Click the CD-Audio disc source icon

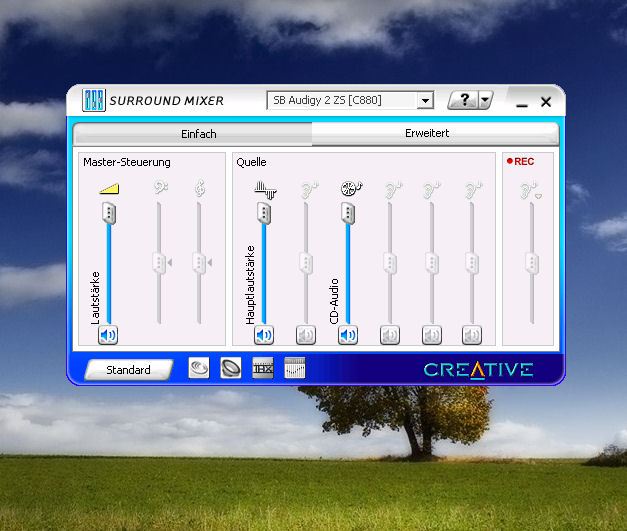pyautogui.click(x=351, y=188)
